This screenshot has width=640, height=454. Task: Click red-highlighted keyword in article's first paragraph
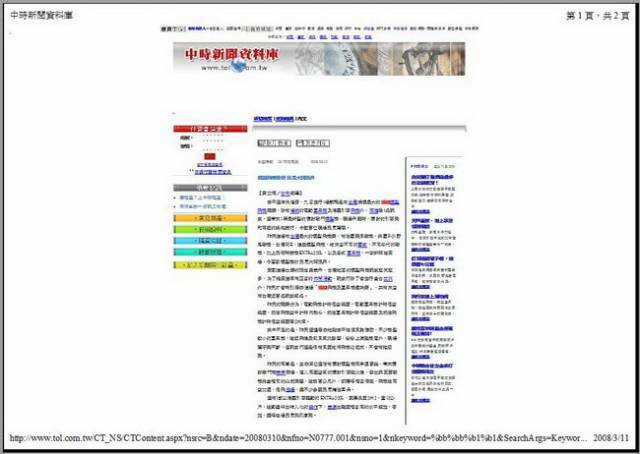(x=386, y=202)
